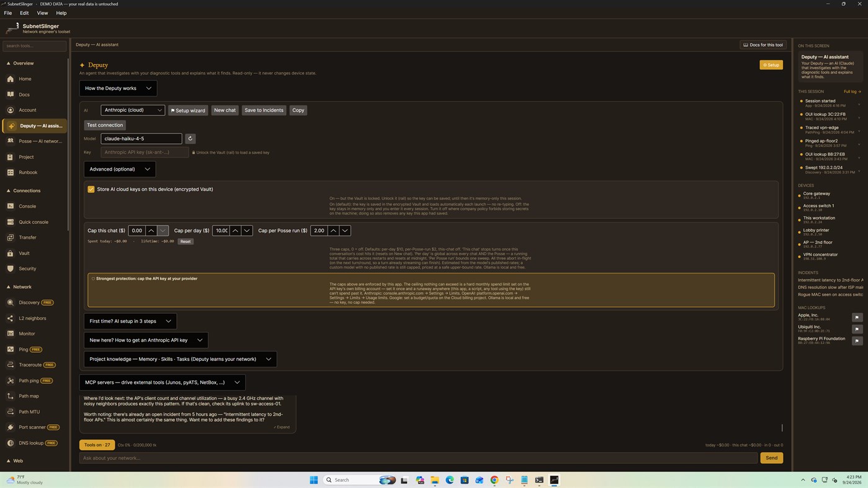Start a New chat
Viewport: 868px width, 488px height.
pyautogui.click(x=225, y=110)
